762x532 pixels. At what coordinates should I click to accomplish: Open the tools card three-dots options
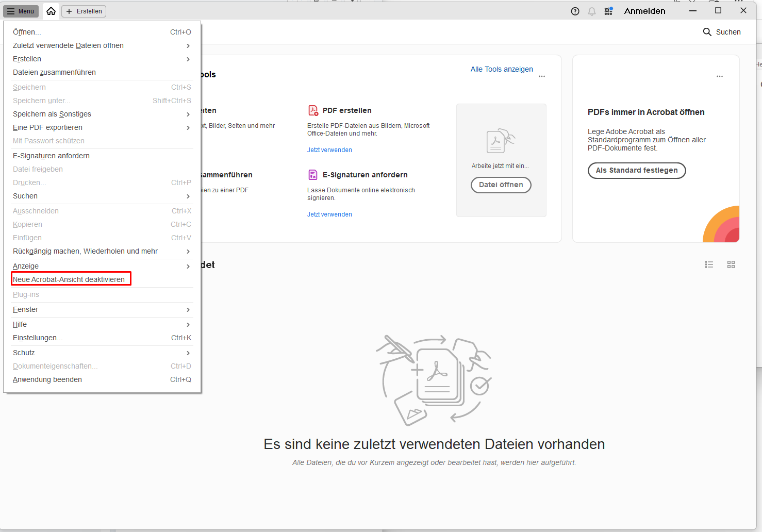click(541, 76)
